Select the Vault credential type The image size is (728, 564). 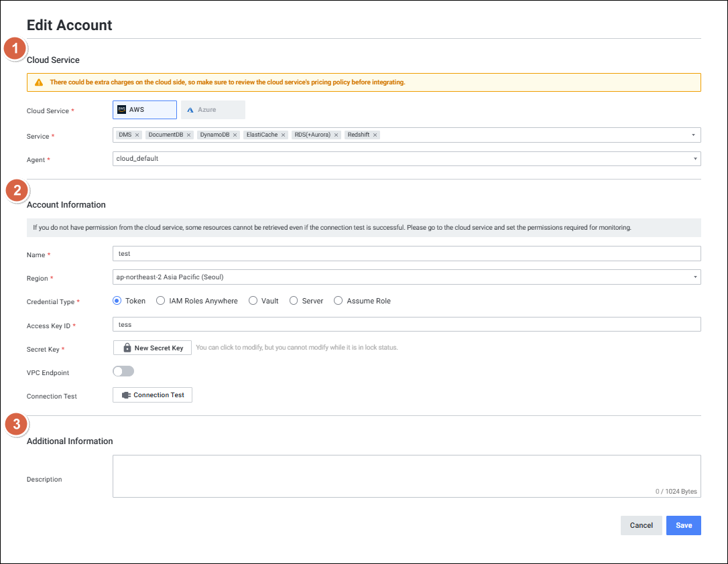point(253,301)
